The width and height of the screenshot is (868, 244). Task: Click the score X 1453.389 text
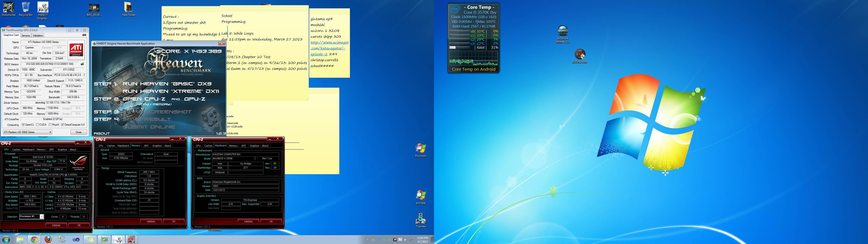click(x=189, y=51)
